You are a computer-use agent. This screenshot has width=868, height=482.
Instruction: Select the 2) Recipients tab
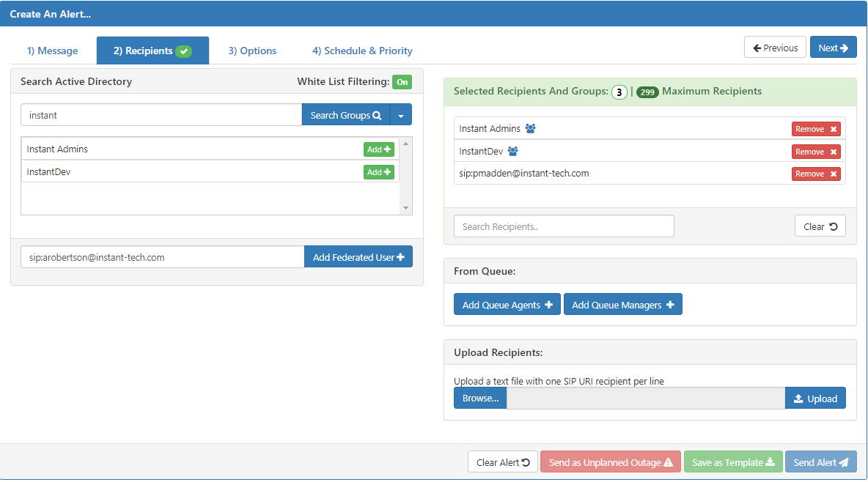click(x=152, y=51)
